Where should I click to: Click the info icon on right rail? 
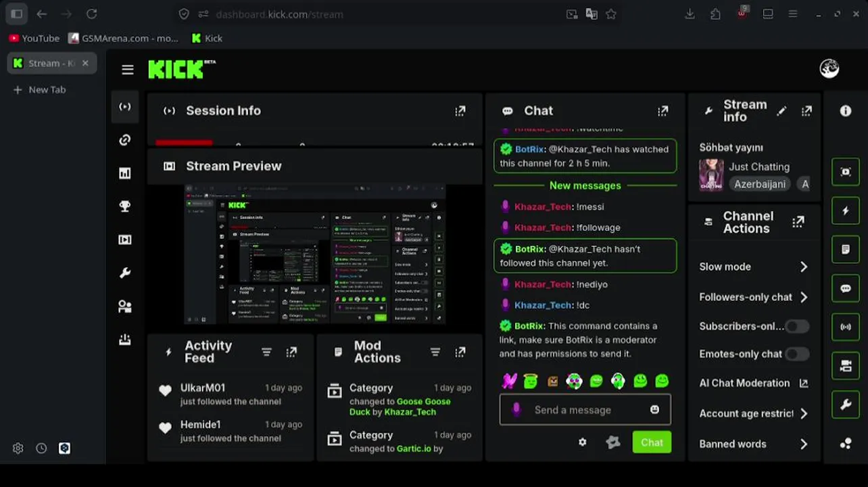tap(846, 111)
